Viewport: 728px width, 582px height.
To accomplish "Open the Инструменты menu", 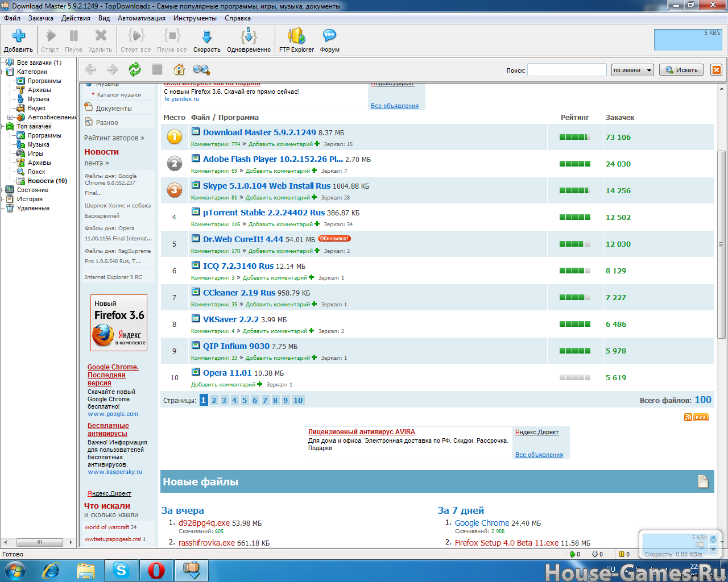I will click(x=195, y=18).
